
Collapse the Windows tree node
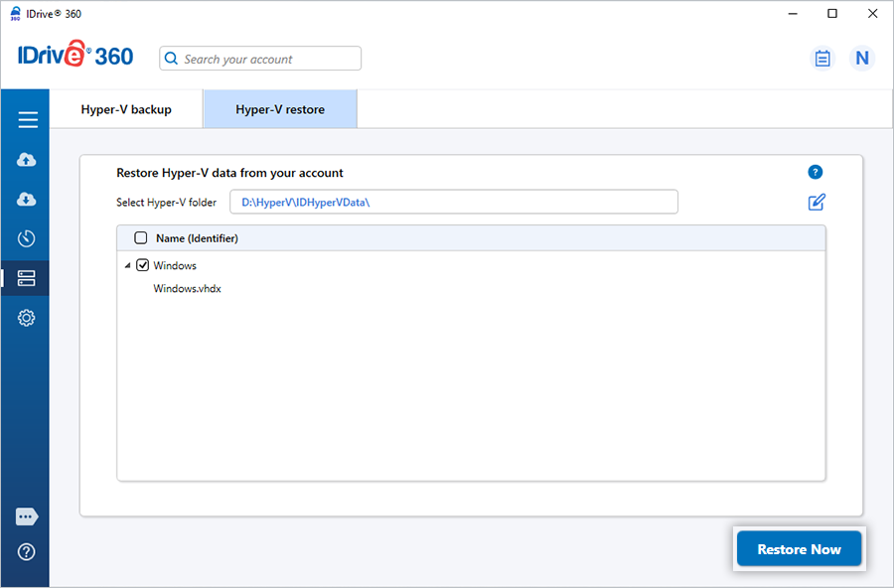click(127, 266)
